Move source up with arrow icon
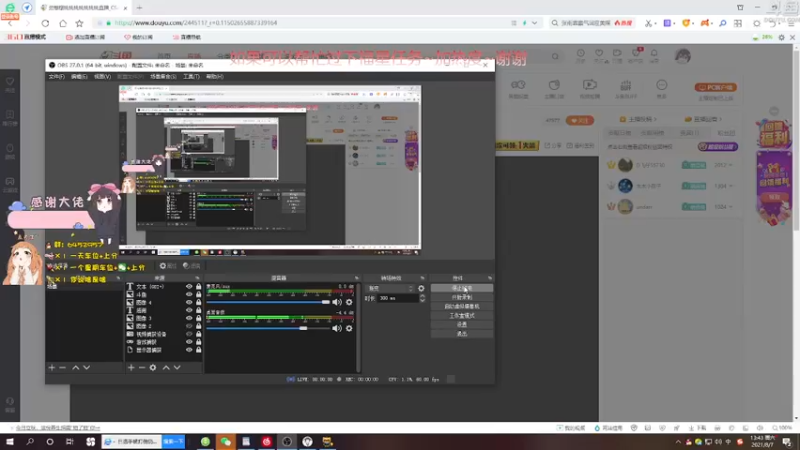800x450 pixels. coord(166,367)
